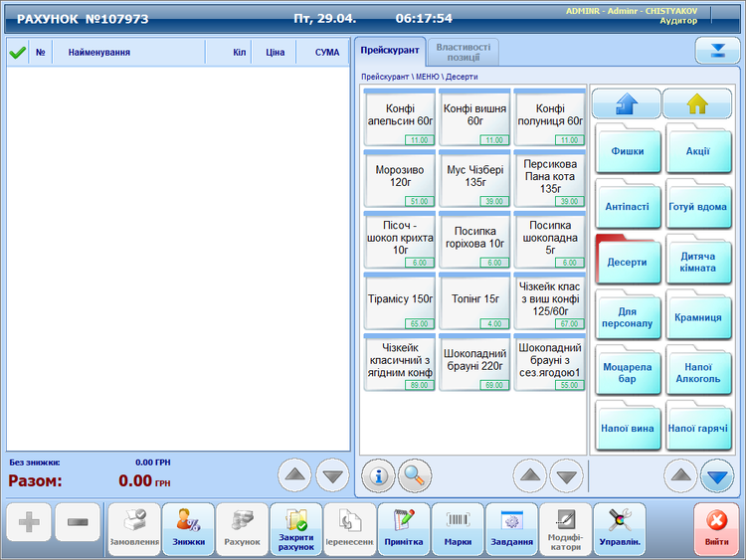Switch to Прейскурант tab
746x560 pixels.
coord(389,51)
